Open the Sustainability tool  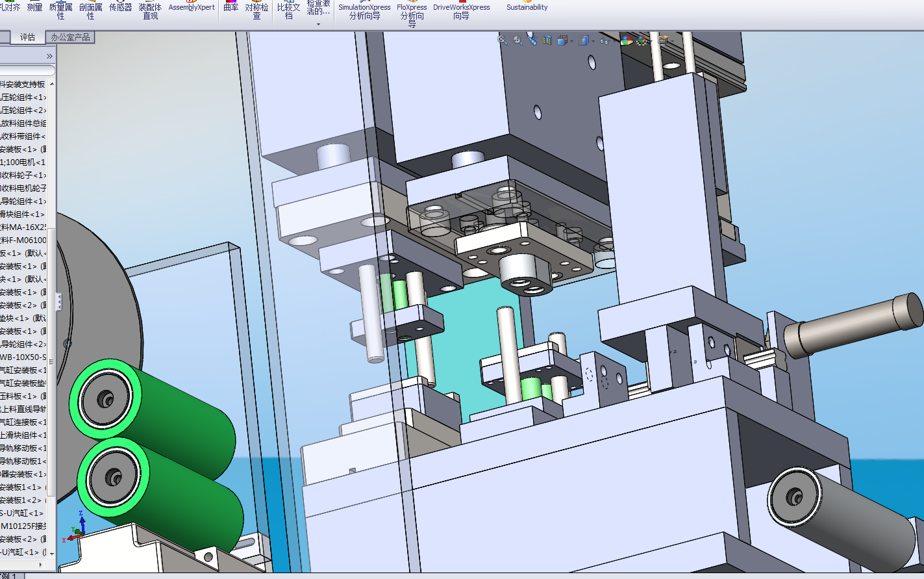(527, 6)
